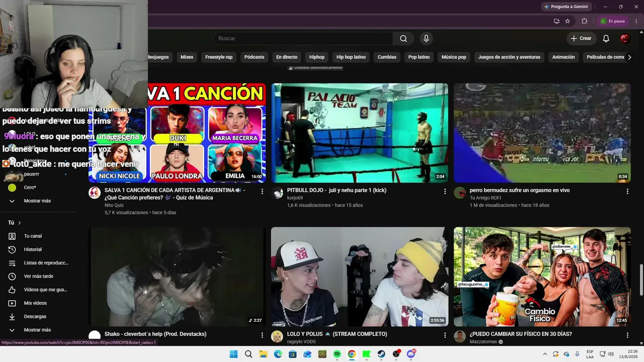Image resolution: width=644 pixels, height=362 pixels.
Task: Open Spotify from the taskbar
Action: 337,354
